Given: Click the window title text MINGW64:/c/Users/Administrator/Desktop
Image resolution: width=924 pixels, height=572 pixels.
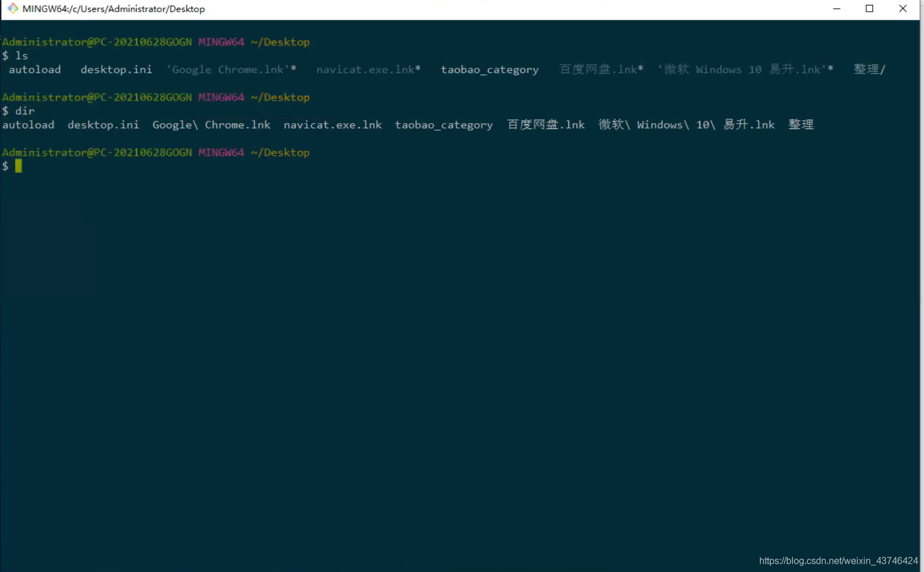Looking at the screenshot, I should point(113,9).
